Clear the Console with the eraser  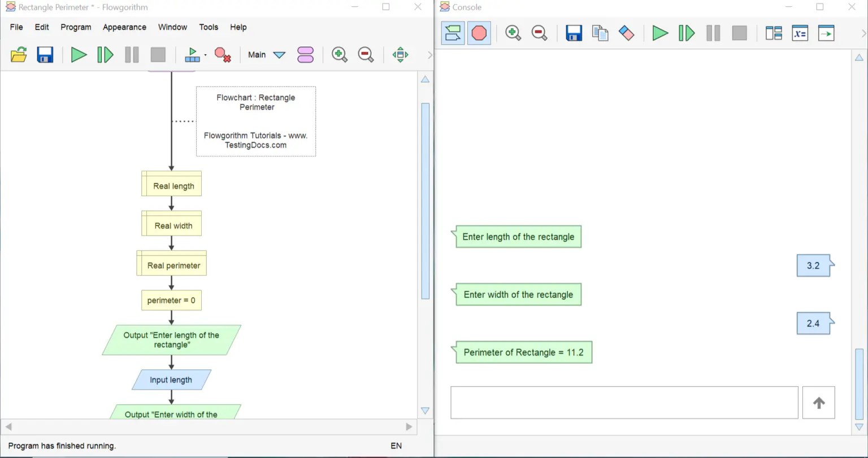627,33
